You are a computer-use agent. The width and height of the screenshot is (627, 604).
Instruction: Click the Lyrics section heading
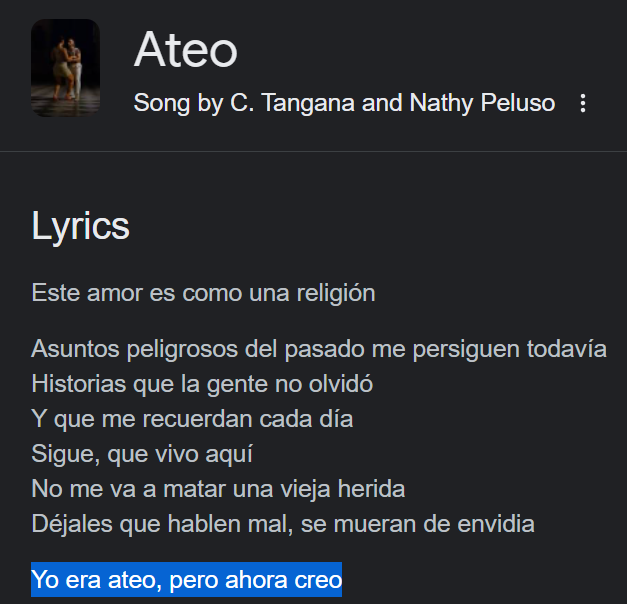pos(81,226)
